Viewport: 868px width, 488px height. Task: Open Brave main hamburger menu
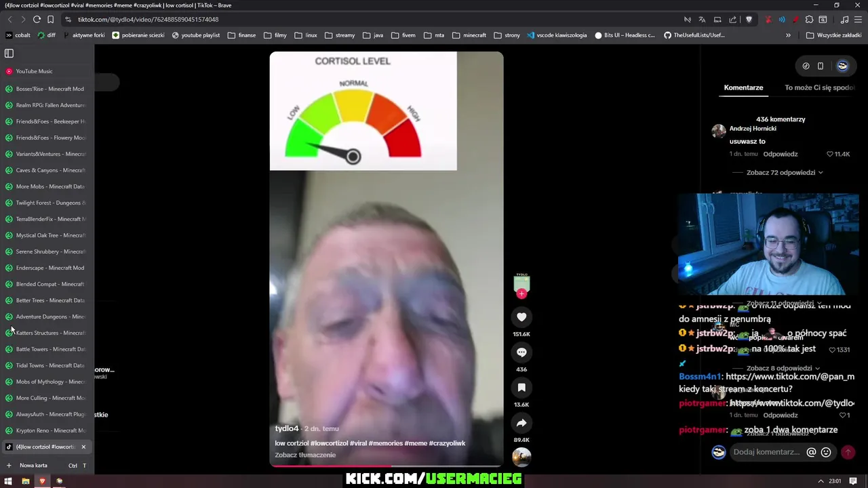tap(858, 20)
